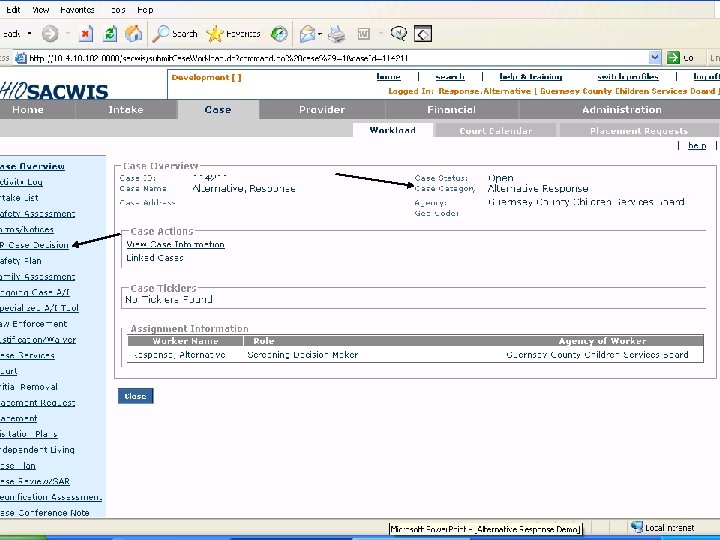Click the page icon in address bar
This screenshot has width=720, height=540.
[x=21, y=58]
